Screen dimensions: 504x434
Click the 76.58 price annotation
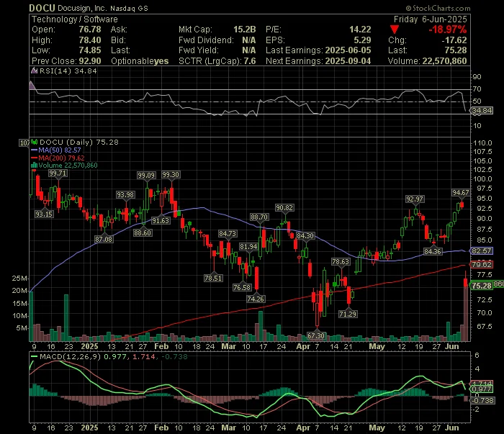242,287
